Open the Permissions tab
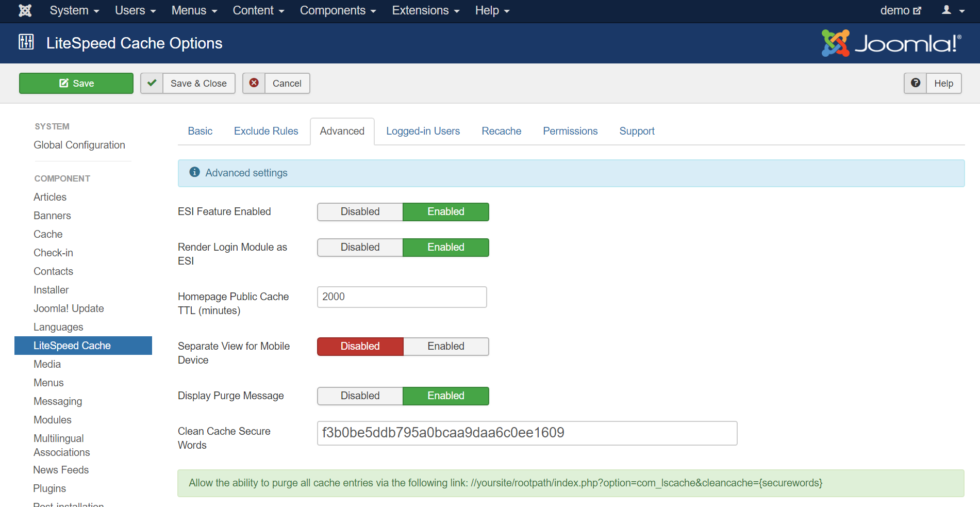 pyautogui.click(x=570, y=131)
